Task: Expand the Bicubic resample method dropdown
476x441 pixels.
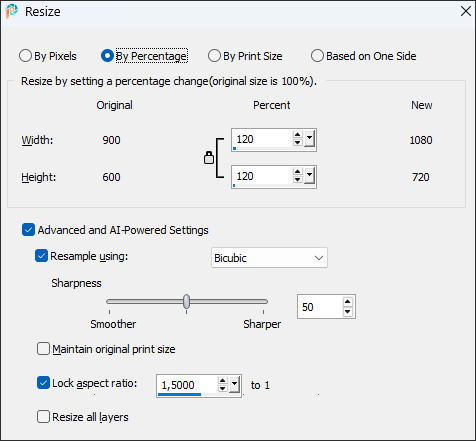Action: (x=269, y=258)
